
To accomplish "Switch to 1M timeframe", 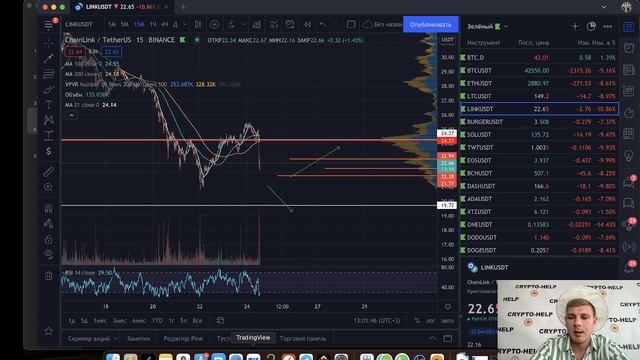I will pos(111,24).
